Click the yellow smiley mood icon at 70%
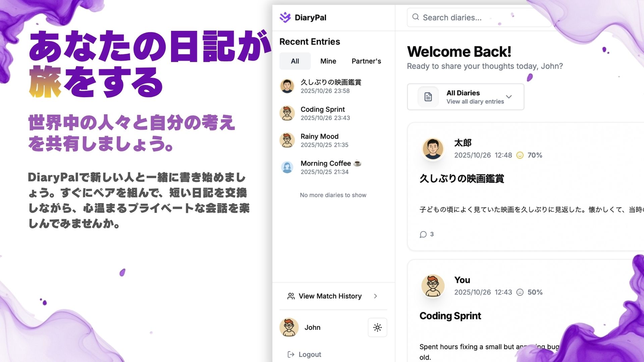Viewport: 644px width, 362px height. coord(520,155)
